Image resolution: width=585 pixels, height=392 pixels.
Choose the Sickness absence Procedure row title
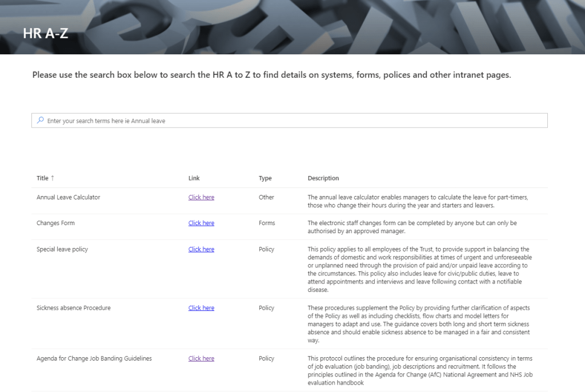(x=74, y=307)
